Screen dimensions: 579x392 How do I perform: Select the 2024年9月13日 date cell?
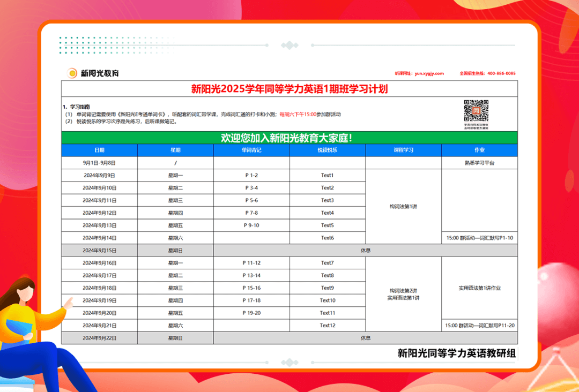pos(100,225)
